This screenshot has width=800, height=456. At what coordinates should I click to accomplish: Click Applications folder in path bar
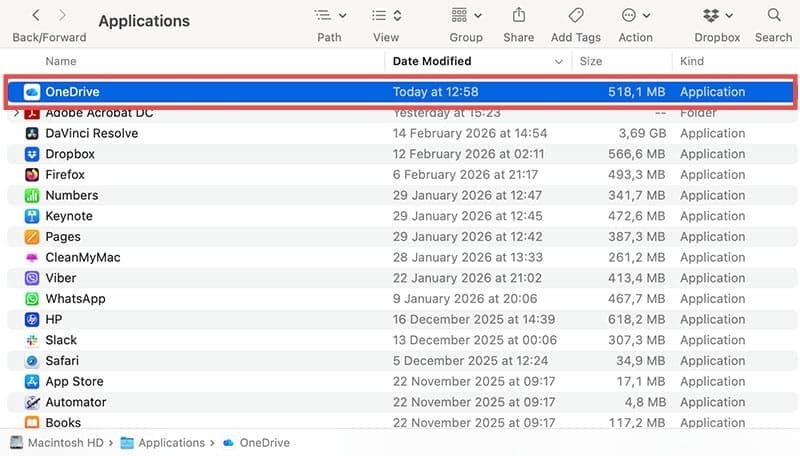[162, 443]
